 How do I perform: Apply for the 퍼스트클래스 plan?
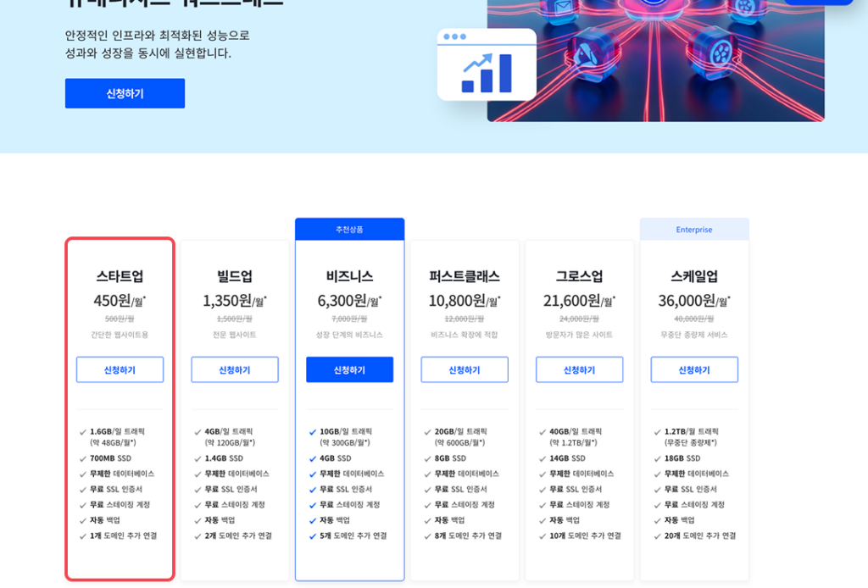click(465, 369)
